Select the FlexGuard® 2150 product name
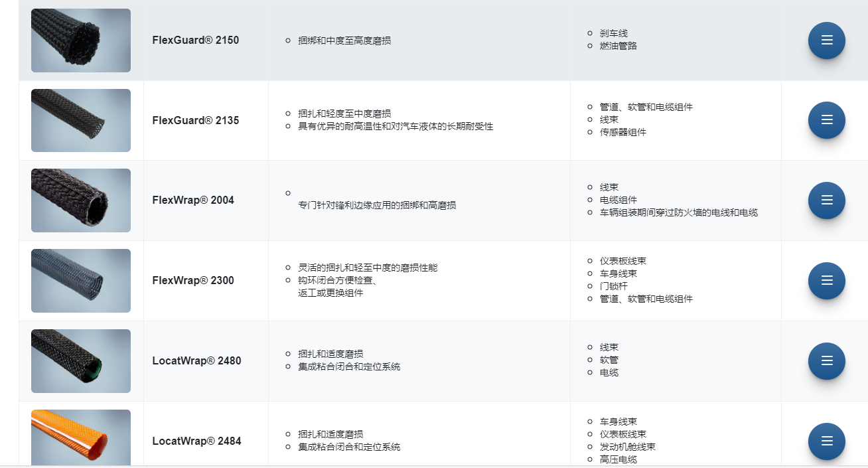The width and height of the screenshot is (868, 468). (x=195, y=40)
